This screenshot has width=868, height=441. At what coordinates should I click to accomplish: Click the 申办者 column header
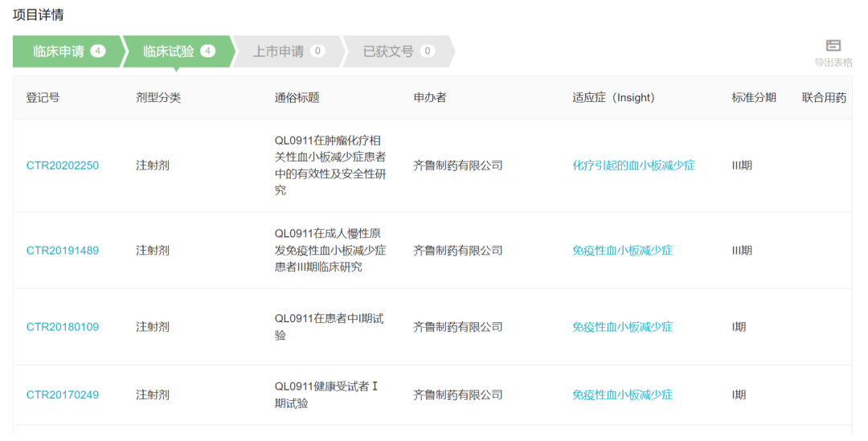pos(430,98)
